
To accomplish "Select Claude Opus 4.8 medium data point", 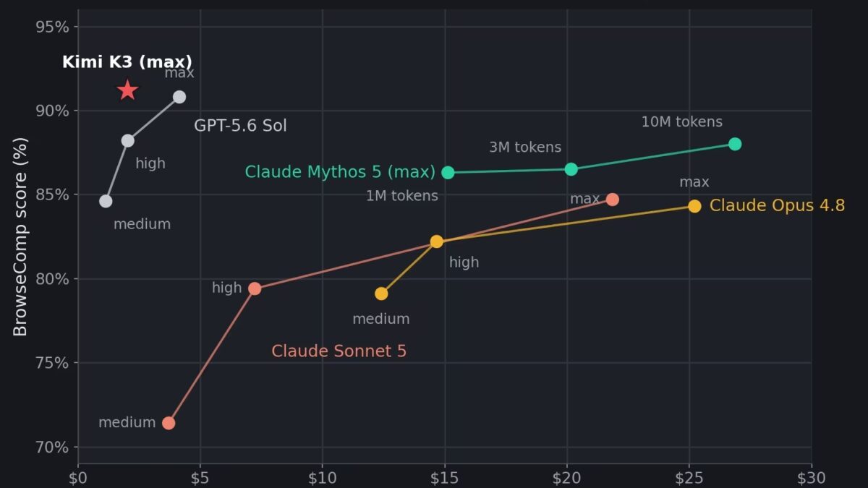I will click(x=381, y=294).
